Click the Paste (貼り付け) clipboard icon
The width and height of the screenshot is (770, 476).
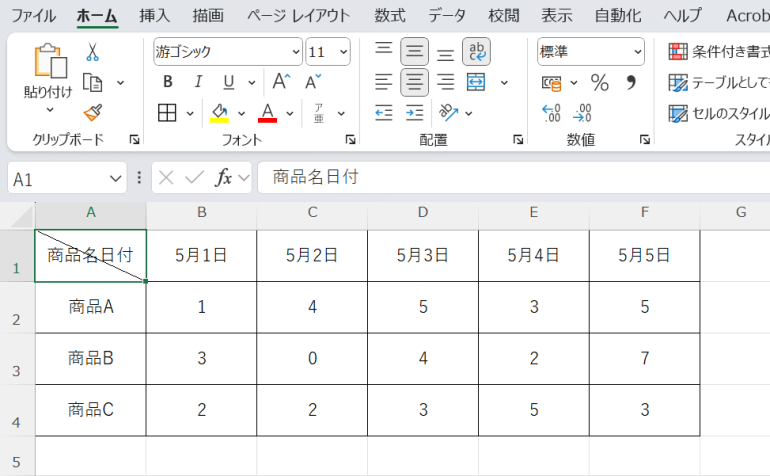pos(50,61)
